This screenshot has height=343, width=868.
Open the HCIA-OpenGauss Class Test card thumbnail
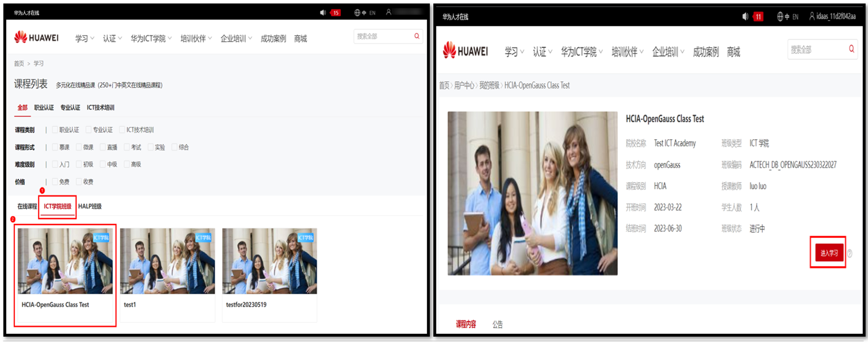pos(65,261)
